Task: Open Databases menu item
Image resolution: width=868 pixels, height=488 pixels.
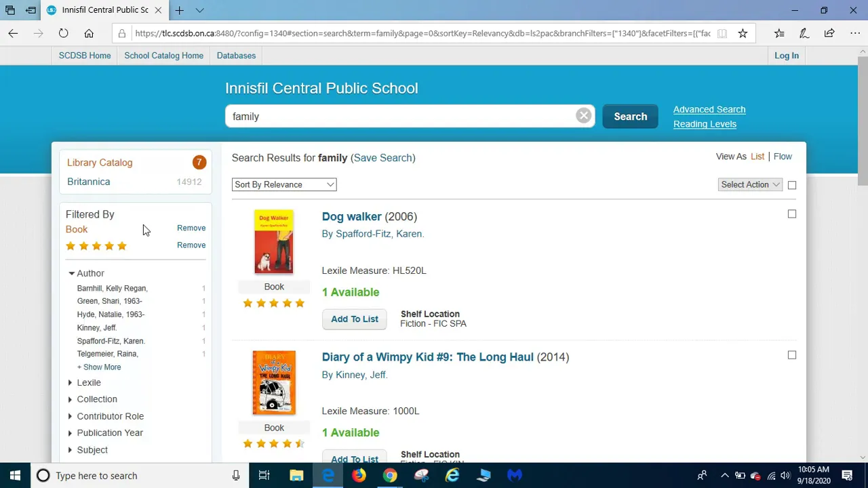Action: tap(236, 56)
